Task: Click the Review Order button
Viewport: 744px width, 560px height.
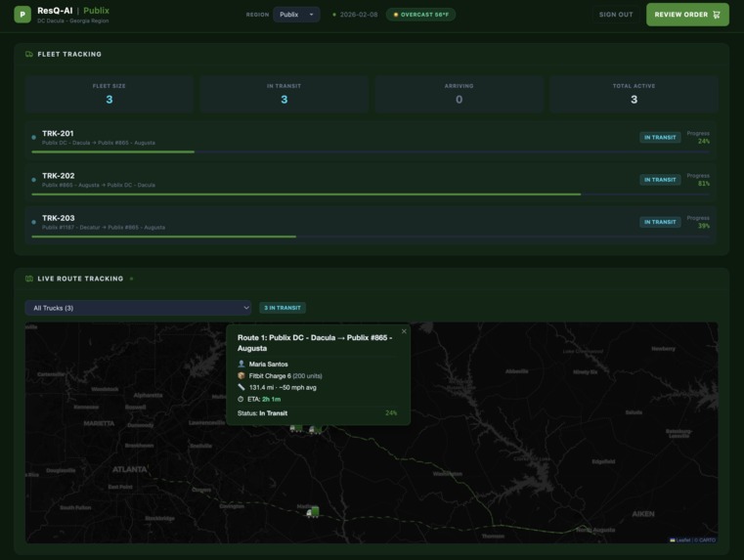Action: coord(687,15)
